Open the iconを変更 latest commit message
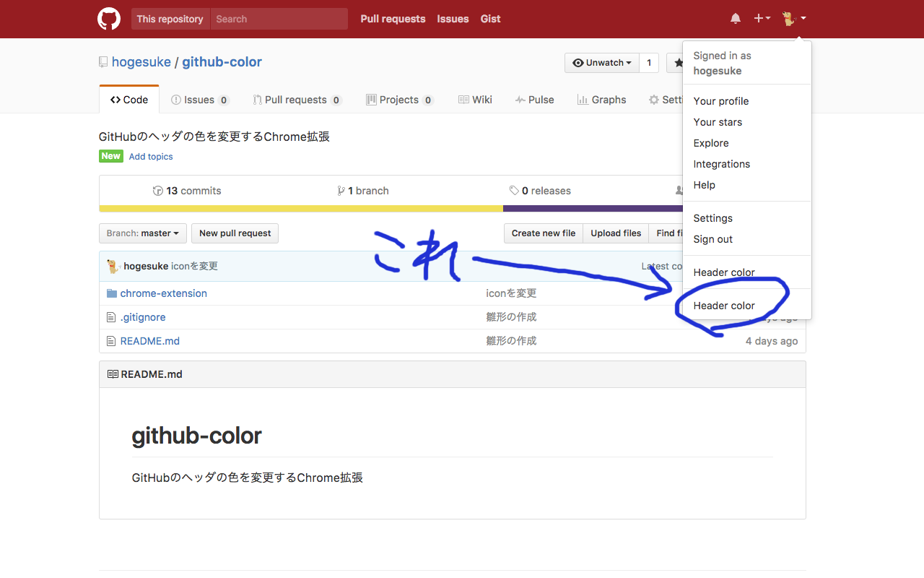Screen dimensions: 924x578 pos(194,266)
